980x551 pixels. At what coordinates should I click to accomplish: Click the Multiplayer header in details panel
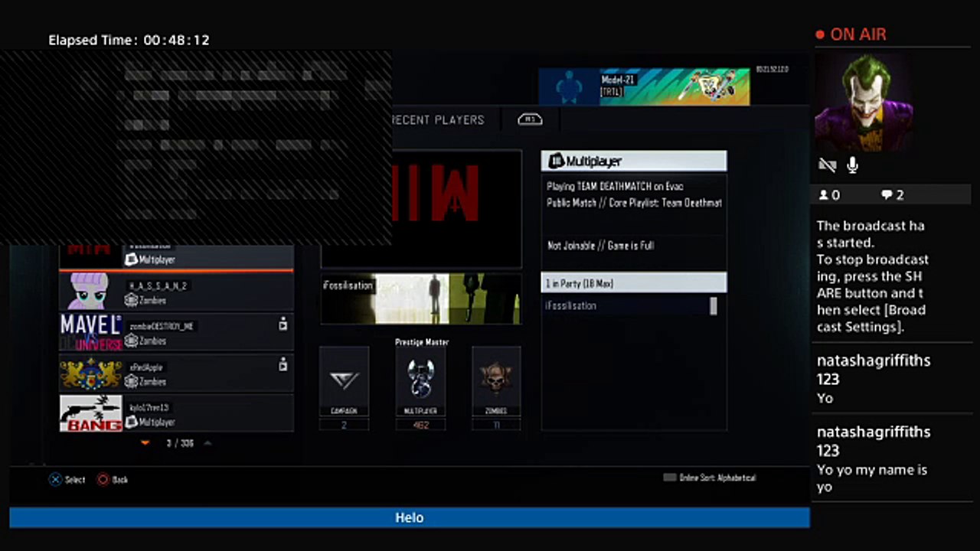click(x=634, y=161)
